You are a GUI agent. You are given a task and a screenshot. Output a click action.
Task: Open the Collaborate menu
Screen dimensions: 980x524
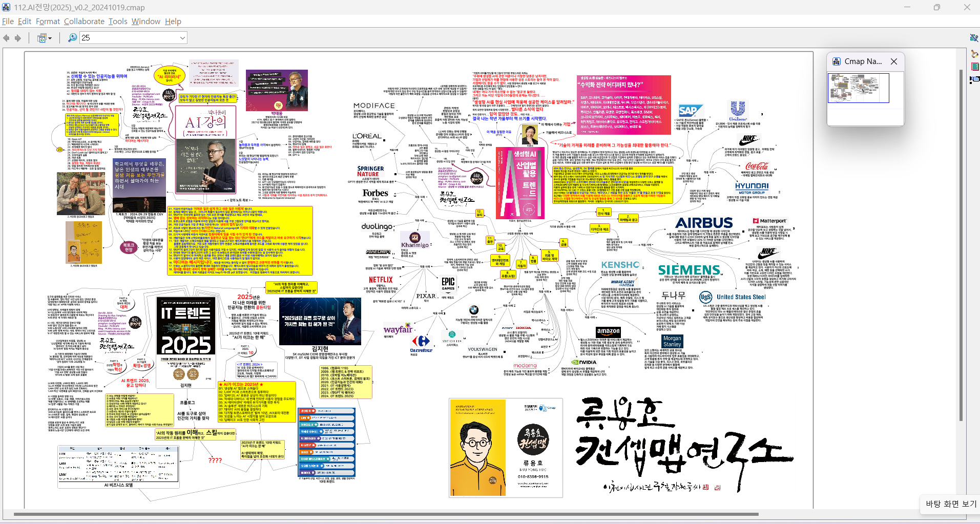click(x=84, y=22)
